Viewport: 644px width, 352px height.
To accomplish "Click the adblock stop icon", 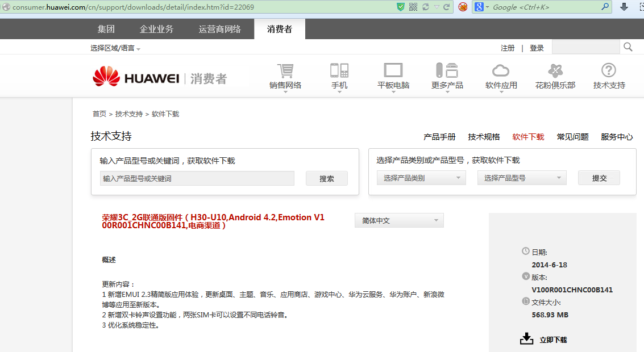I will click(463, 7).
